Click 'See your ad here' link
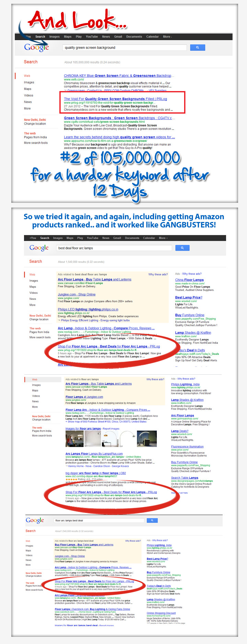The image size is (247, 644). click(x=179, y=493)
